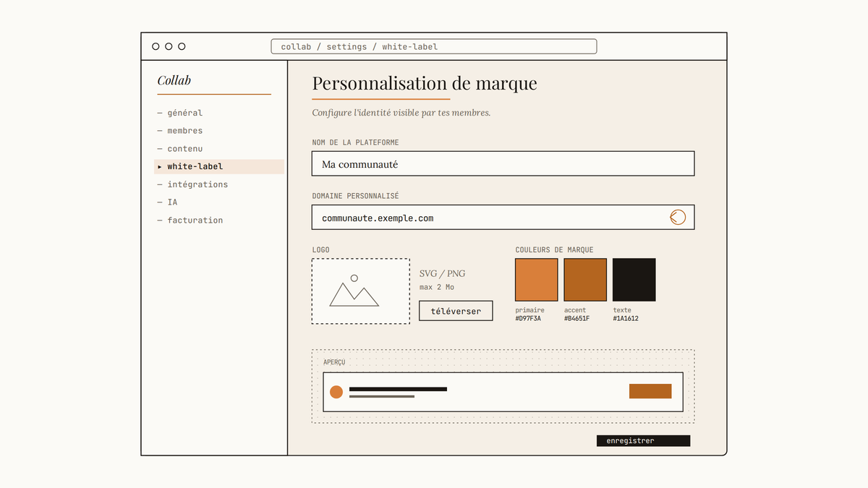868x488 pixels.
Task: Click the circular check icon in domain field
Action: click(x=678, y=217)
